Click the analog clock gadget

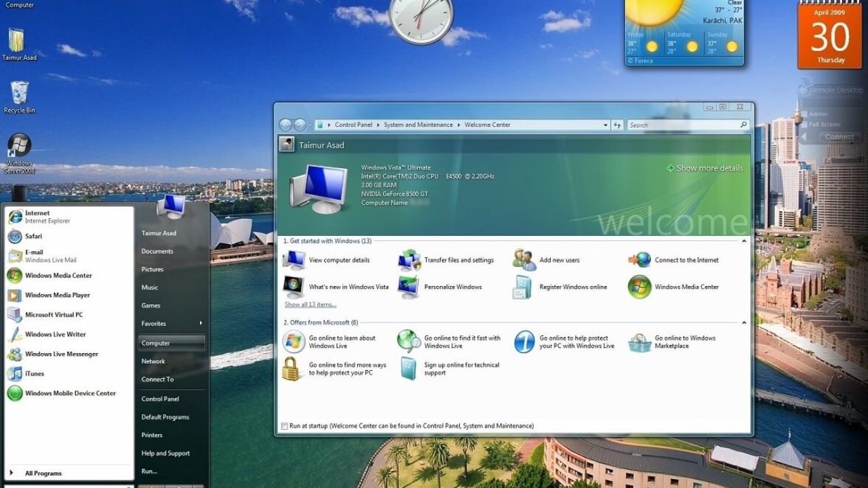tap(421, 18)
